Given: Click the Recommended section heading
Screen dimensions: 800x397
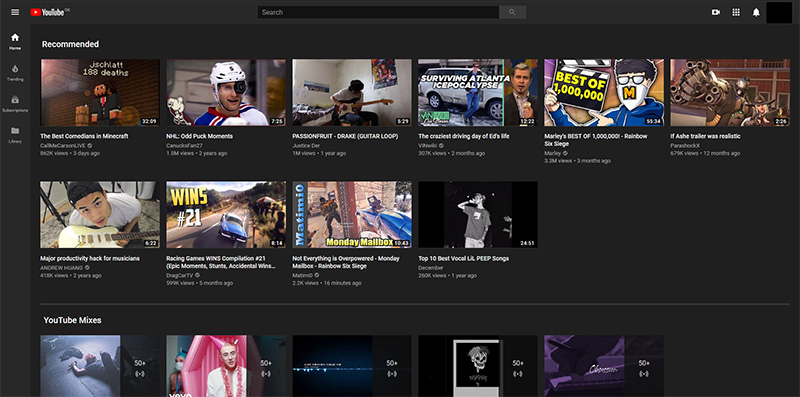Looking at the screenshot, I should [x=70, y=44].
